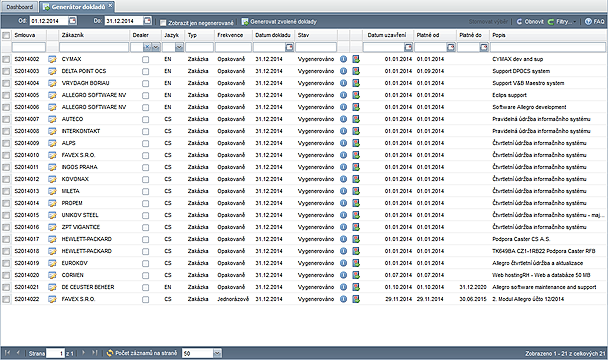Click the Obnovit refresh button
Screen dimensions: 608x360
coord(530,22)
